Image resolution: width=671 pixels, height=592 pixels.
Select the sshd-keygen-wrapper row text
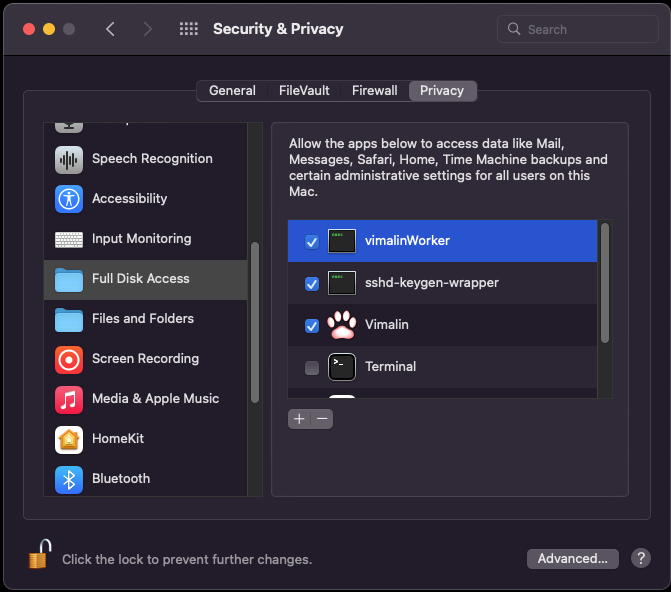(x=432, y=283)
